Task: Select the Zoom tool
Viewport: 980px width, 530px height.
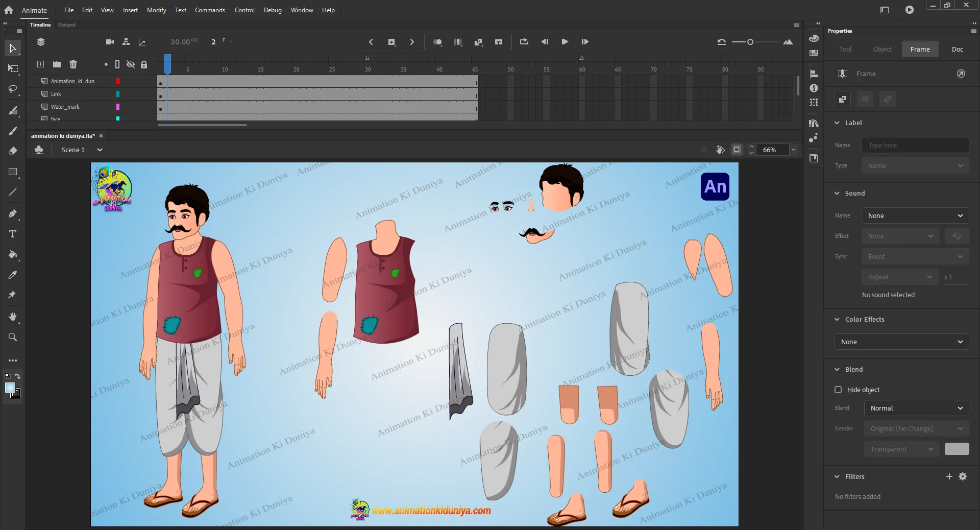Action: click(13, 337)
